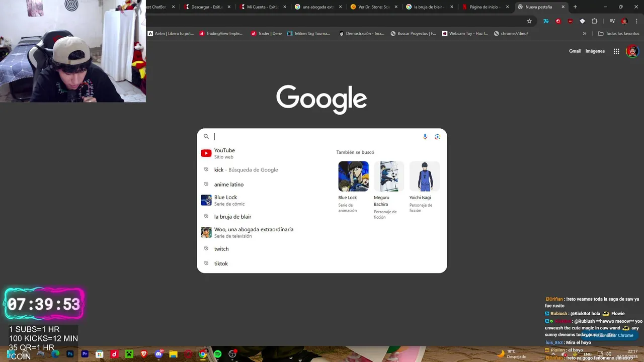The width and height of the screenshot is (644, 362).
Task: Start a voice search with the microphone icon
Action: click(425, 136)
